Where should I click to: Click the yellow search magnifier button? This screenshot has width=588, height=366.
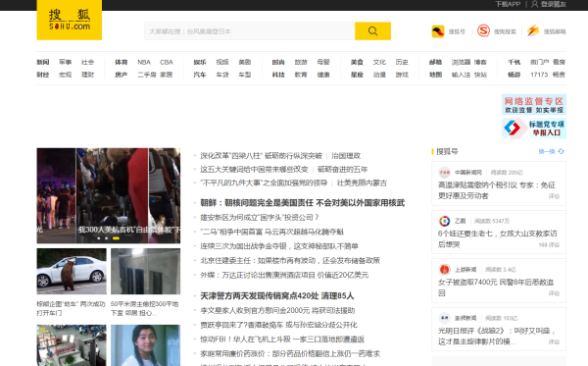pos(372,30)
